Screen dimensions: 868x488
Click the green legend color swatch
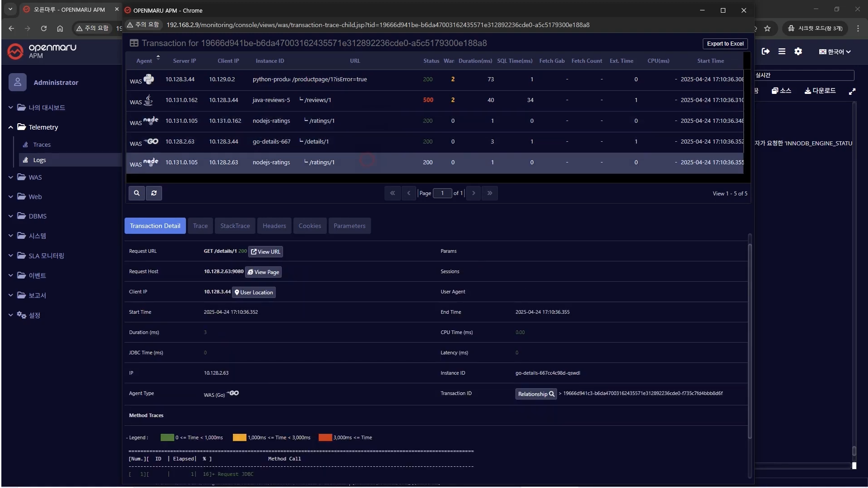167,437
